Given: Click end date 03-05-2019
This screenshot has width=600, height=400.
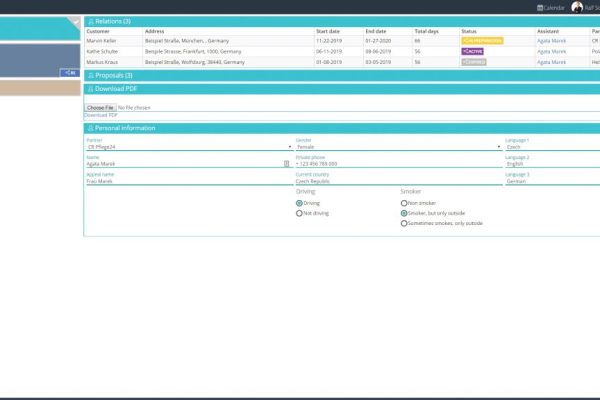Looking at the screenshot, I should 378,62.
